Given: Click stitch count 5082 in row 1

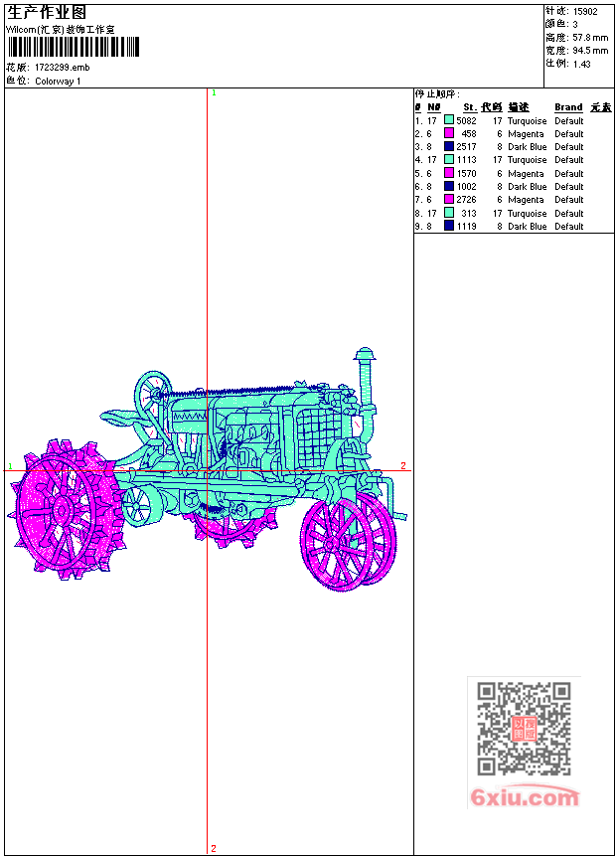Looking at the screenshot, I should click(x=467, y=121).
